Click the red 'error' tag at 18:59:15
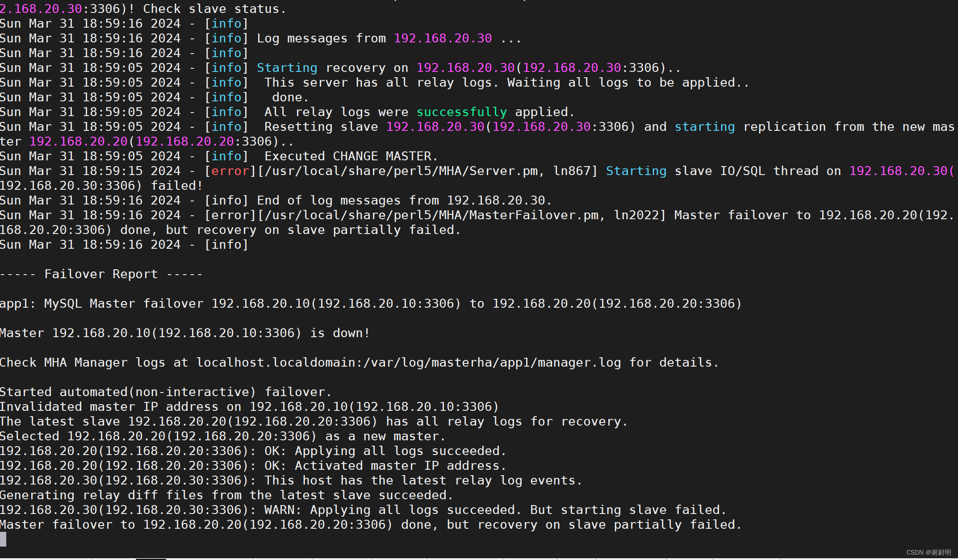The width and height of the screenshot is (958, 560). click(230, 171)
